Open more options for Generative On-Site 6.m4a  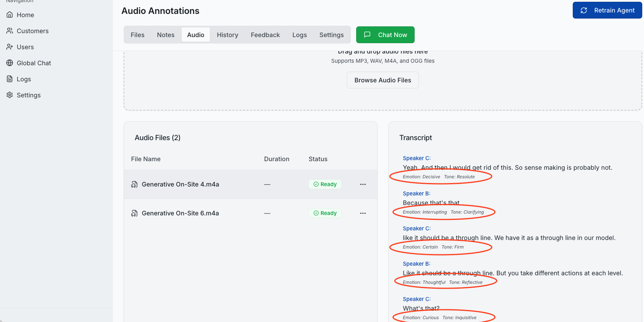pyautogui.click(x=363, y=213)
